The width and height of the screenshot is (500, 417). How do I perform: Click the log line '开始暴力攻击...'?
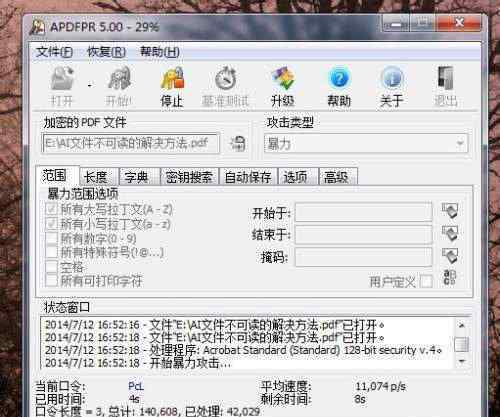pyautogui.click(x=138, y=363)
